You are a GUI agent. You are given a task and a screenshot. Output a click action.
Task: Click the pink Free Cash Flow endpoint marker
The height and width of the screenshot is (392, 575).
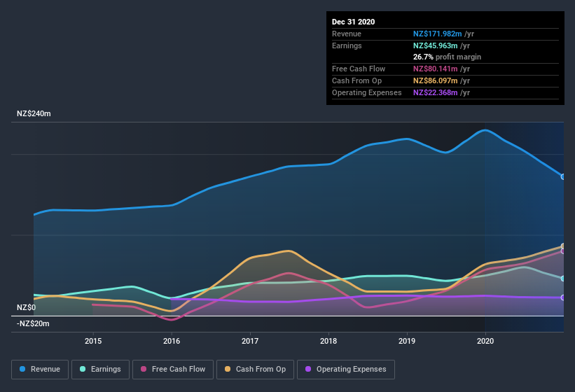(563, 251)
